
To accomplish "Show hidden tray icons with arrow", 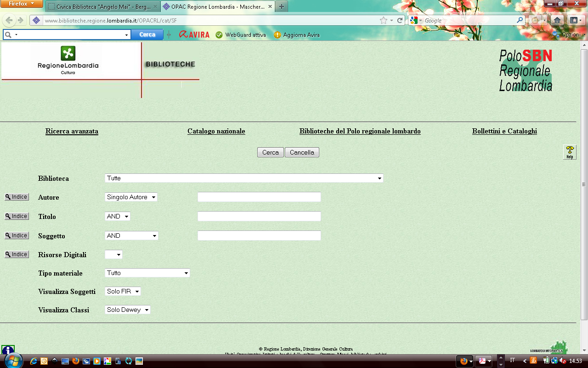I will (x=525, y=361).
